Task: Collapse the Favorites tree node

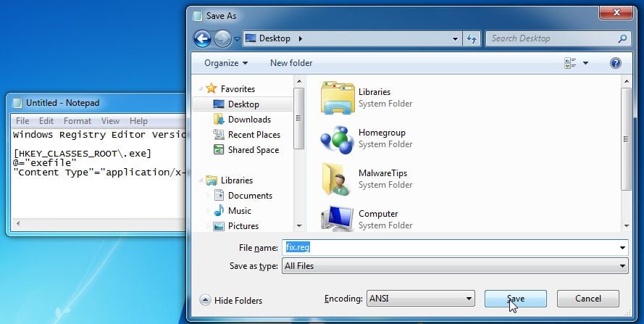Action: pos(201,88)
